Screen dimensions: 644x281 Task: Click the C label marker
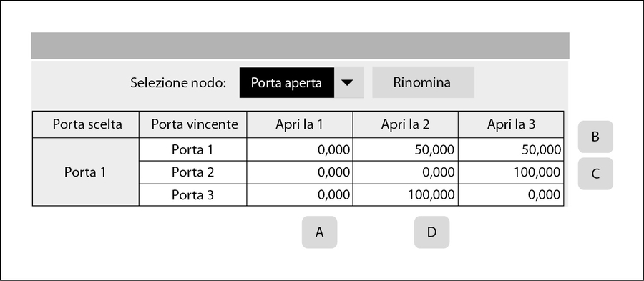tap(595, 174)
